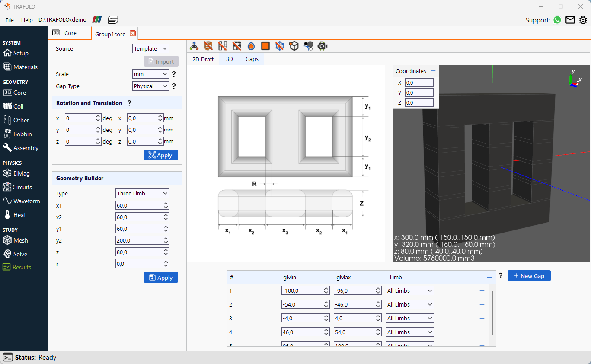Select the blue droplet toolbar icon
This screenshot has height=364, width=591.
tap(251, 46)
